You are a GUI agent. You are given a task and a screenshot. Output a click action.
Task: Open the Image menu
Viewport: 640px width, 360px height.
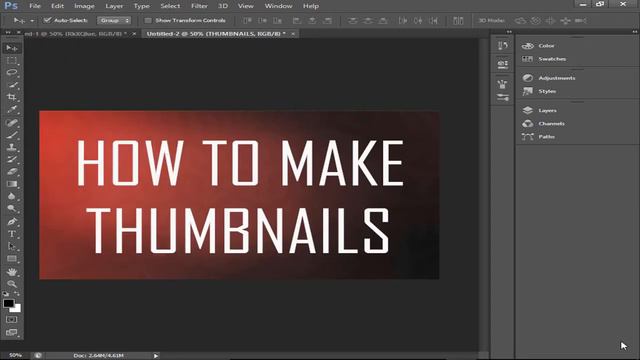[x=84, y=6]
